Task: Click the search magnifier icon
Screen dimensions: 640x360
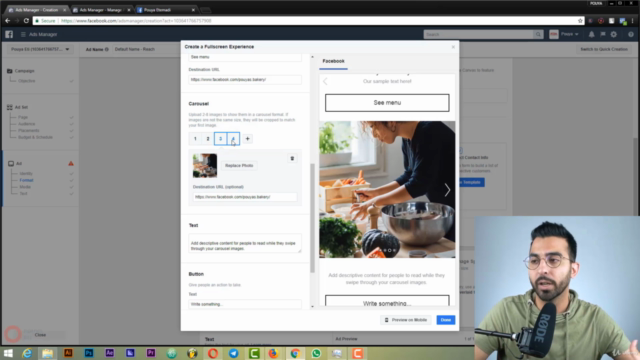Action: [x=538, y=35]
